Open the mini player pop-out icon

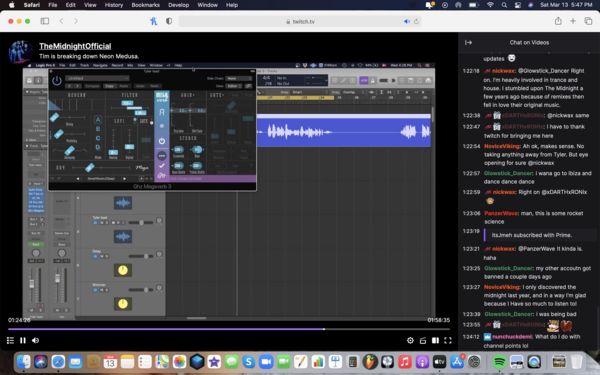pyautogui.click(x=423, y=340)
